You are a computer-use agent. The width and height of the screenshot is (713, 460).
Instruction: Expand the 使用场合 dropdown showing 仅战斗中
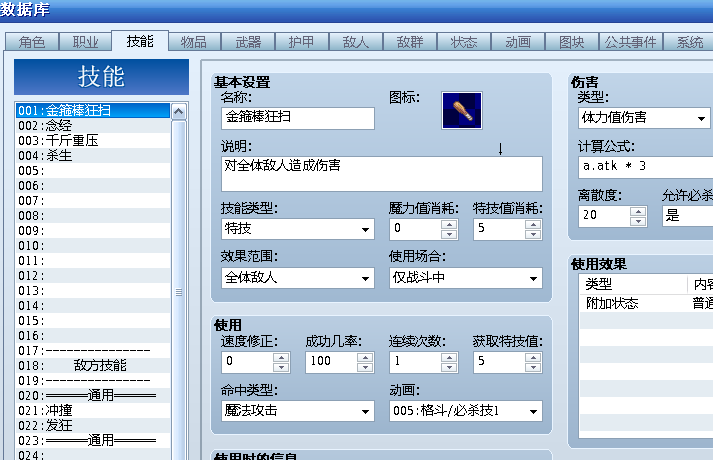466,278
